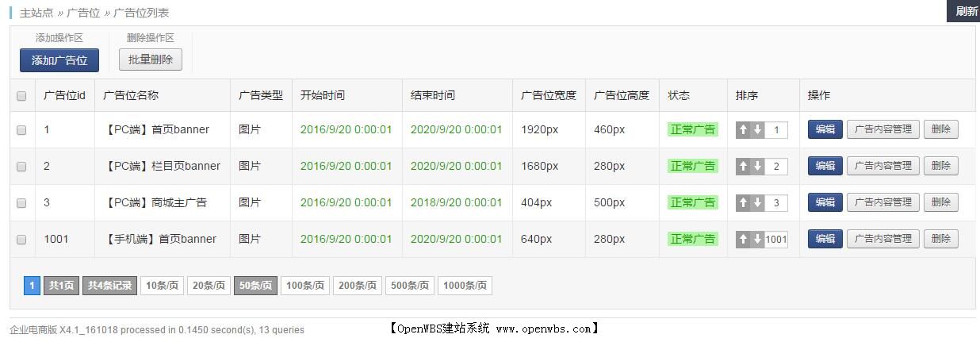The image size is (980, 342).
Task: Move up the 【PC端】商城主广告 row
Action: tap(743, 203)
